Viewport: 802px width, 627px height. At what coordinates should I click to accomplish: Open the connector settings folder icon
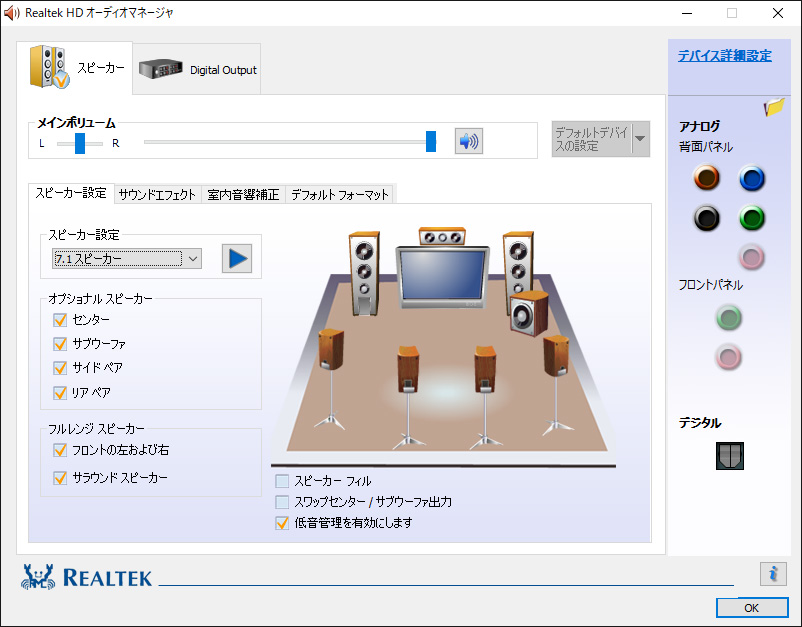click(774, 107)
